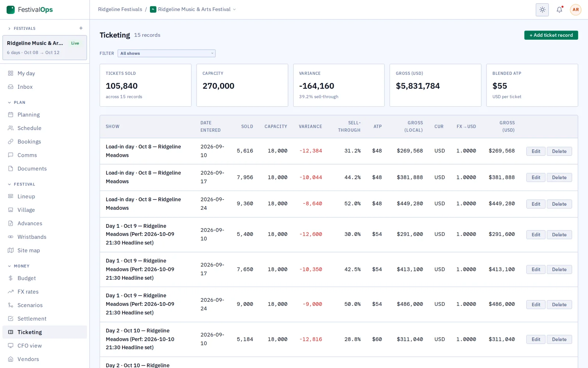The height and width of the screenshot is (368, 588).
Task: Open Advances menu item
Action: (x=45, y=223)
